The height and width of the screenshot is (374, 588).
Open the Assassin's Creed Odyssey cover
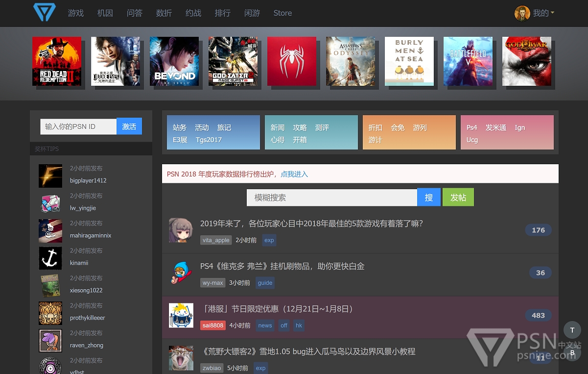pos(351,61)
